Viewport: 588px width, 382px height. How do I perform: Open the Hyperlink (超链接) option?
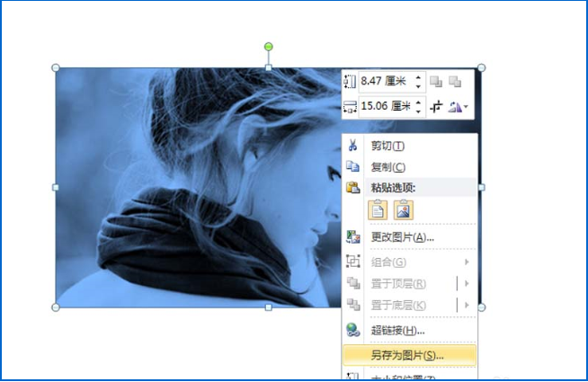tap(397, 331)
